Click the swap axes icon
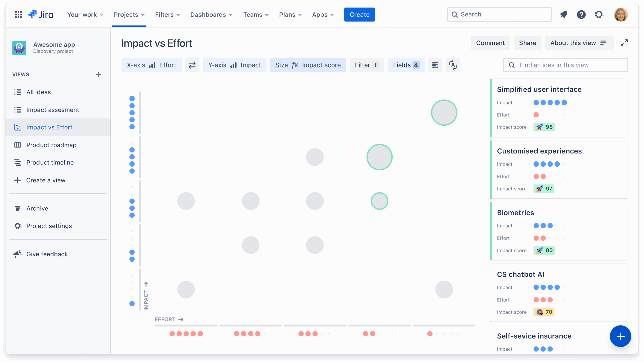 coord(192,65)
